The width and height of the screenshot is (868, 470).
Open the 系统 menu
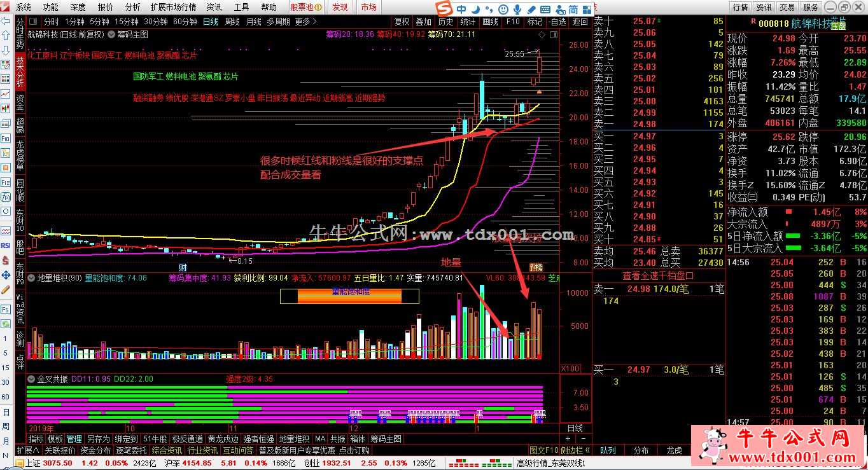(x=24, y=7)
